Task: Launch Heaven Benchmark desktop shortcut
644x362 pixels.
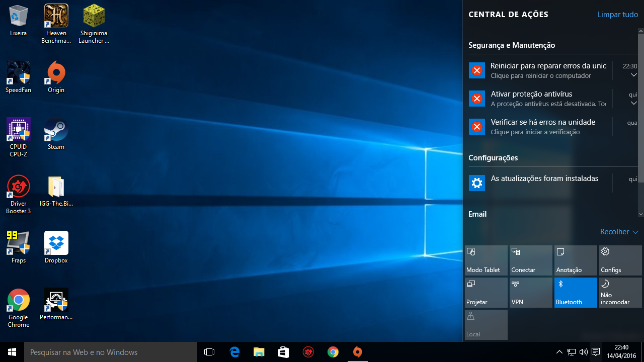Action: [56, 24]
